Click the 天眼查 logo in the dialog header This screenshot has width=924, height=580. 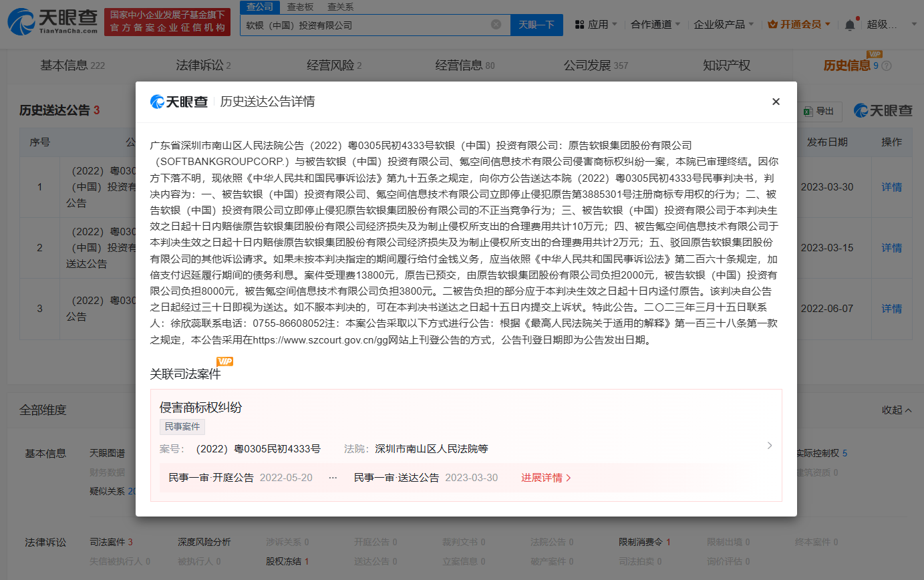(x=179, y=102)
